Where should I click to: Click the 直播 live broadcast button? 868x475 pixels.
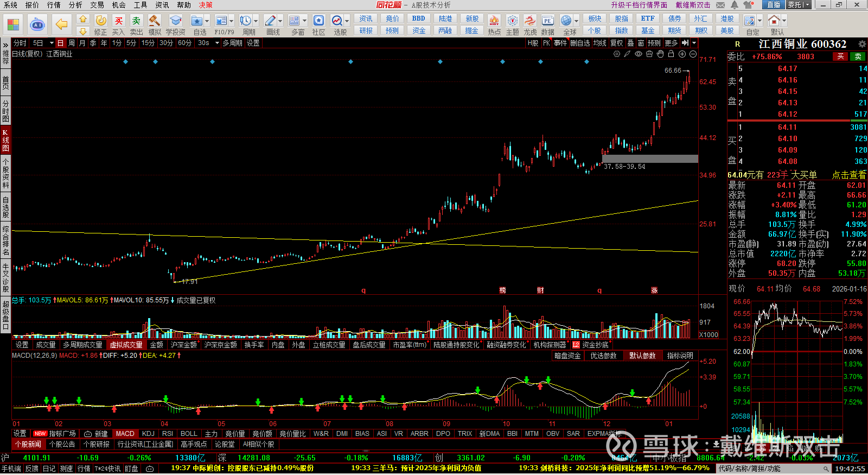774,4
